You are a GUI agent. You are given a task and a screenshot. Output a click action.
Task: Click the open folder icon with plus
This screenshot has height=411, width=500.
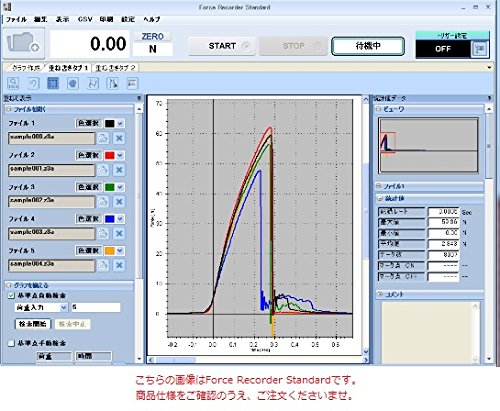click(24, 44)
